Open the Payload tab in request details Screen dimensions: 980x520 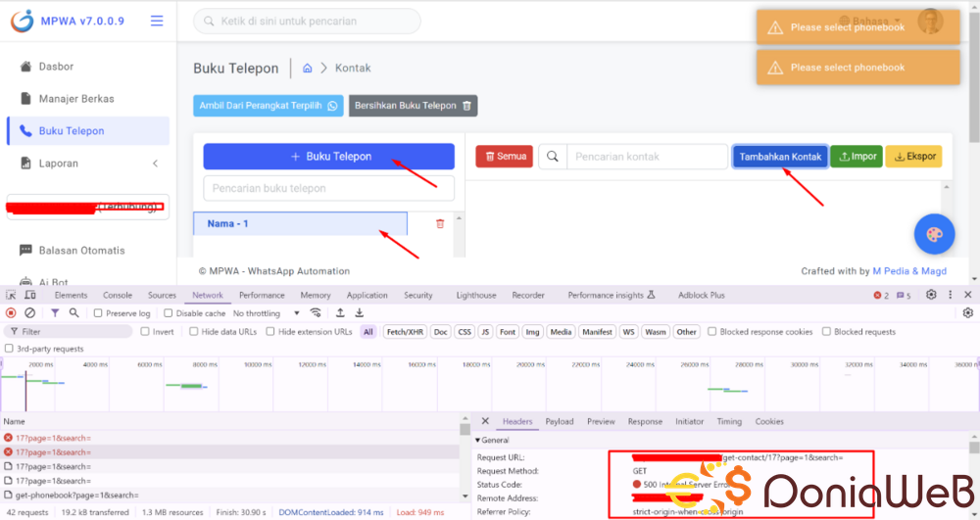coord(560,421)
